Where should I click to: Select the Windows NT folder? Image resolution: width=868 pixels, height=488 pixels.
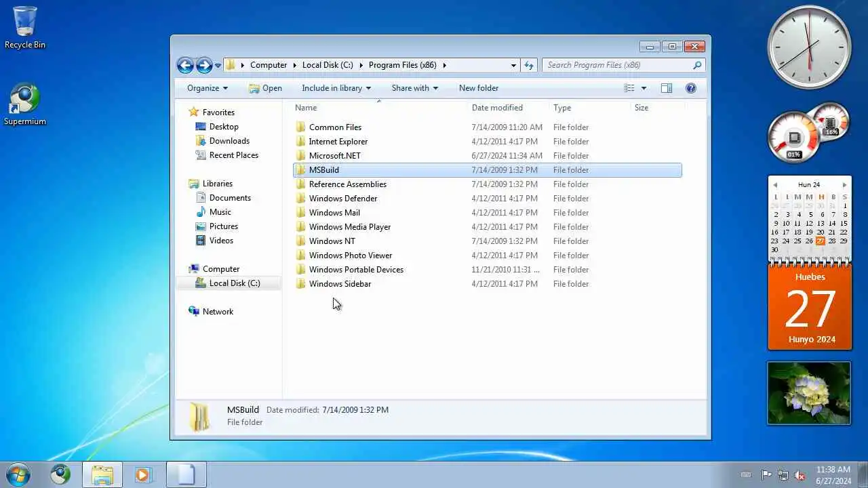coord(332,241)
